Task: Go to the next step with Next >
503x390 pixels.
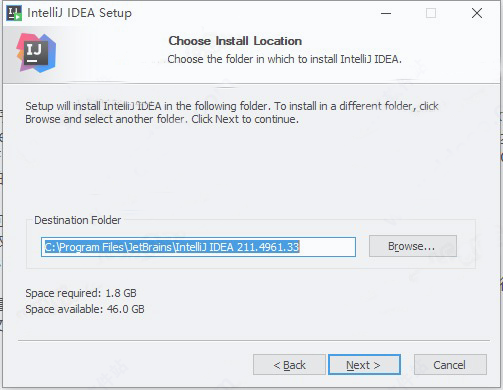Action: pyautogui.click(x=364, y=365)
